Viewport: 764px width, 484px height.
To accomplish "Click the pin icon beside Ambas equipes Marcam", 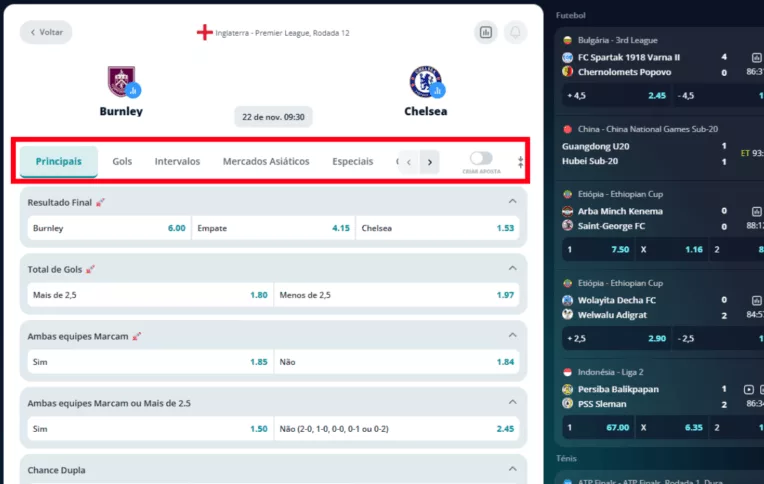I will pos(138,336).
